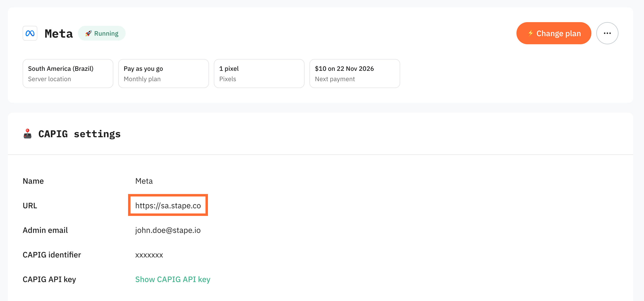644x301 pixels.
Task: Click the joystick icon beside CAPIG settings
Action: (x=28, y=134)
